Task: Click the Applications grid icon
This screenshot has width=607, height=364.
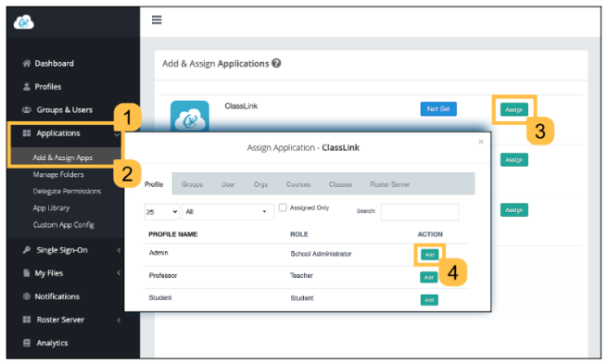Action: tap(27, 133)
